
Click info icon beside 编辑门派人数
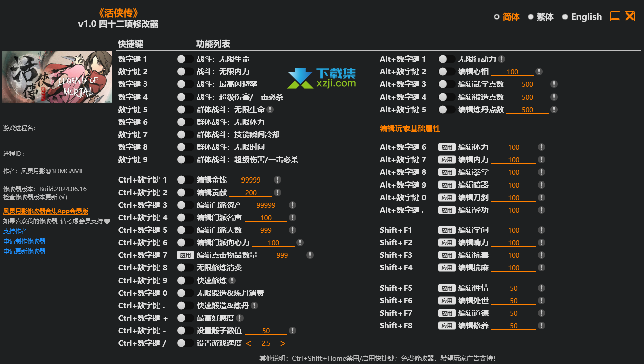[292, 230]
